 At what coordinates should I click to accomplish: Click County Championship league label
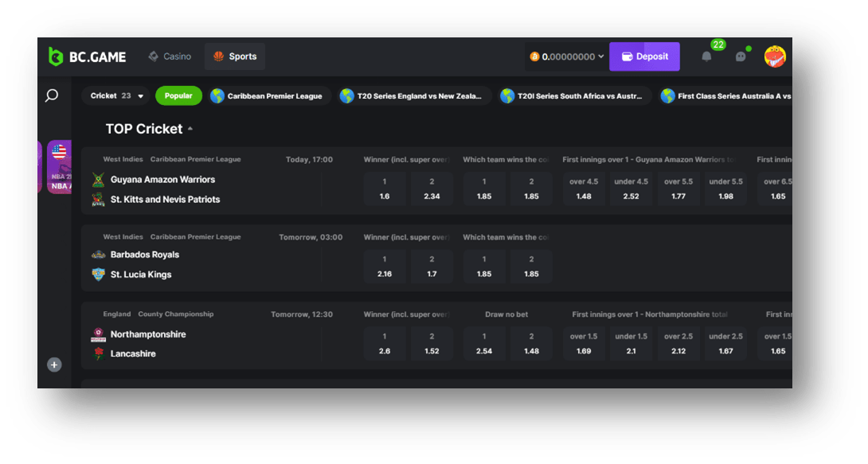point(175,314)
